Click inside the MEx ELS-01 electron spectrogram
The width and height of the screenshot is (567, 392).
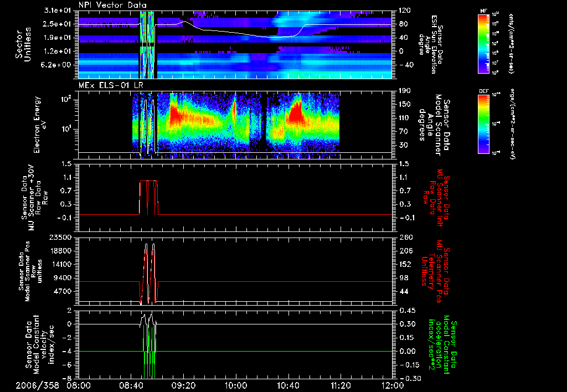[235, 125]
